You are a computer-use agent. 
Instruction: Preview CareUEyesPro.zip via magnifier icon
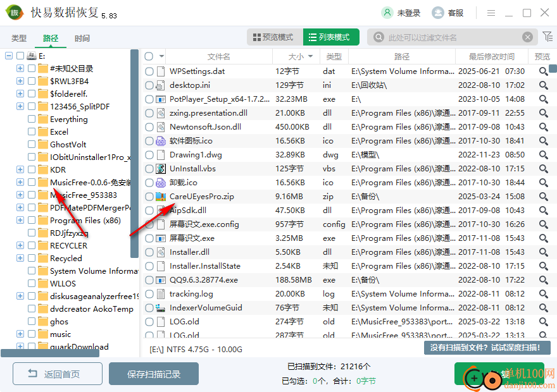coord(543,197)
